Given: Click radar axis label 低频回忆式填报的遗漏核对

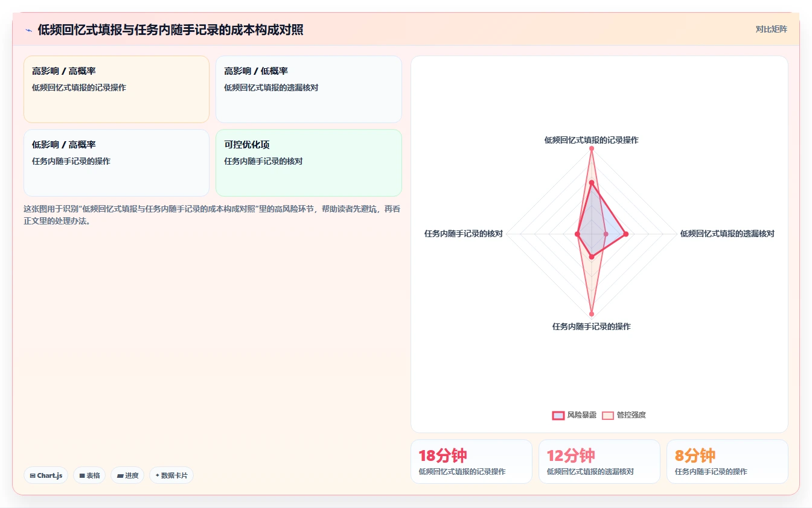Looking at the screenshot, I should click(727, 233).
